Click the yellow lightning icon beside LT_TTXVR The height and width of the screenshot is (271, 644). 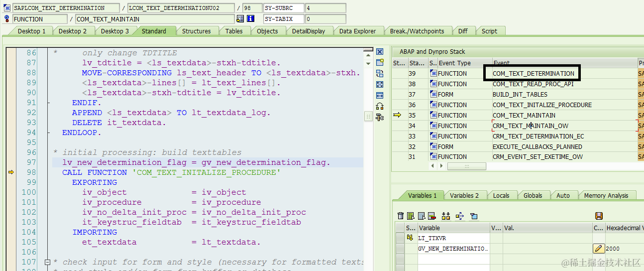(411, 238)
